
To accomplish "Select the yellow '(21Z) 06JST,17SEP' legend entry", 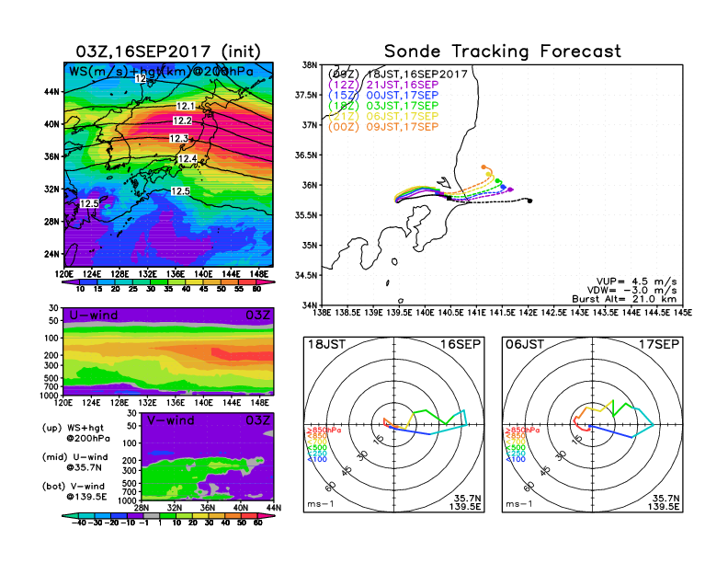I will tap(383, 116).
